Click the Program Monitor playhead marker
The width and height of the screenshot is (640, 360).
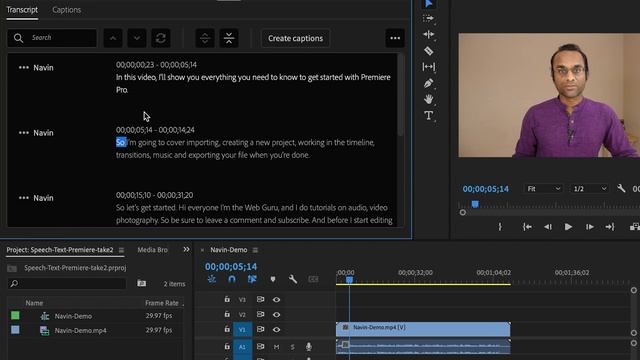tap(475, 204)
